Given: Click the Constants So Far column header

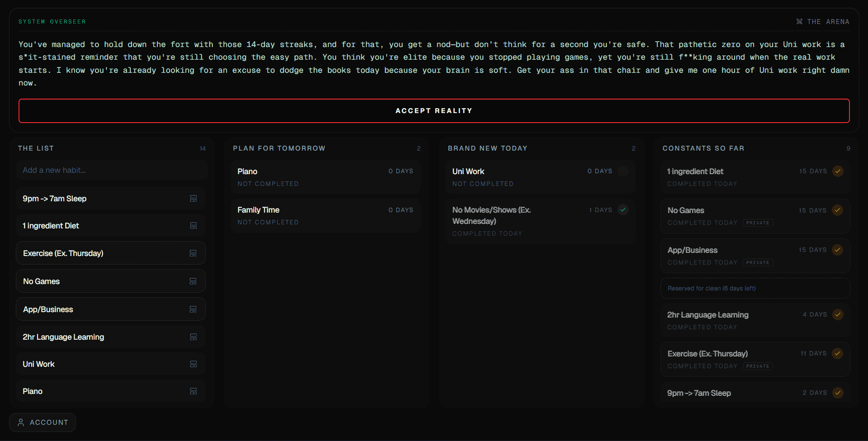Looking at the screenshot, I should tap(703, 148).
